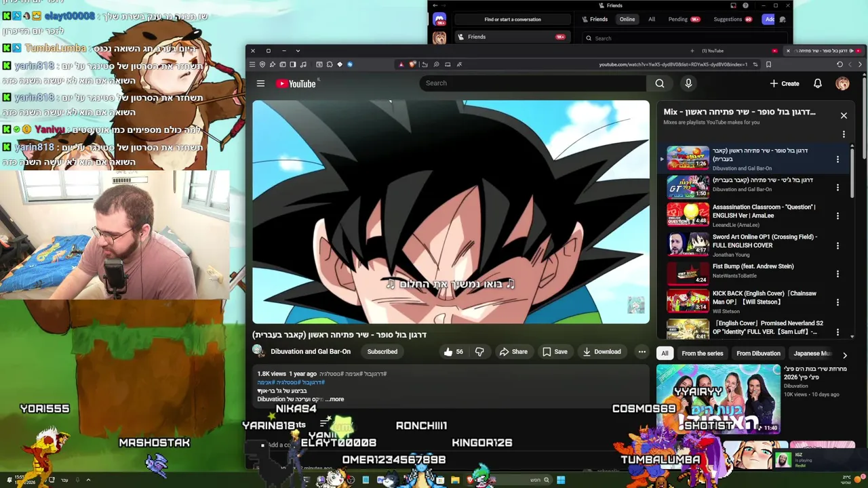Open Mix playlist options three-dot menu

[844, 134]
